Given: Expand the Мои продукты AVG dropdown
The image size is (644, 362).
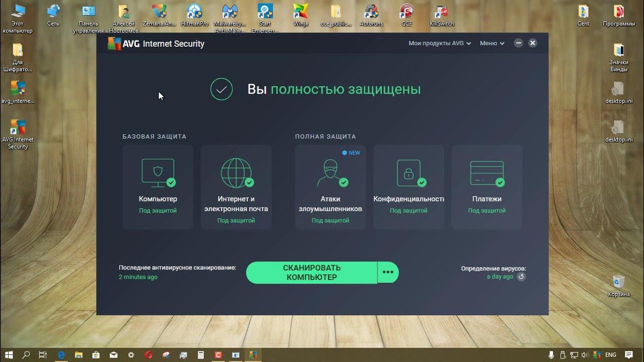Looking at the screenshot, I should 440,43.
